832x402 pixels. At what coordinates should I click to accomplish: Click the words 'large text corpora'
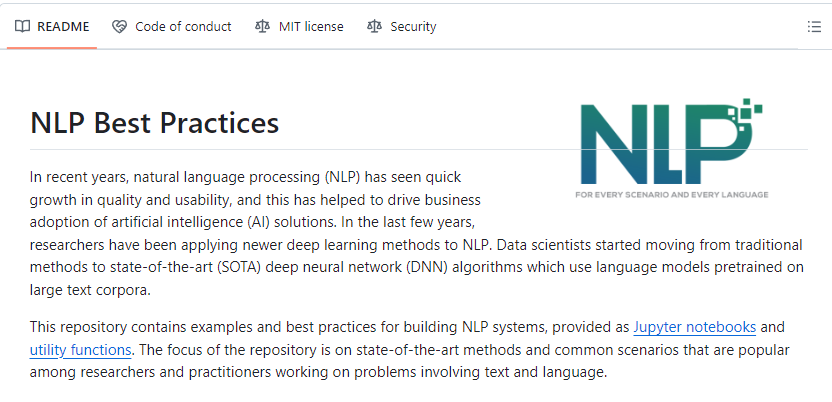click(90, 291)
